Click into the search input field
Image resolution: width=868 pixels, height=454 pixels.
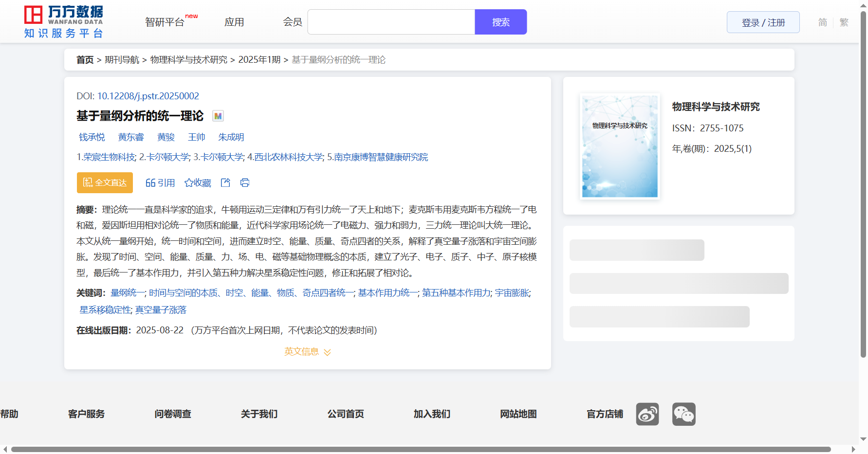391,22
